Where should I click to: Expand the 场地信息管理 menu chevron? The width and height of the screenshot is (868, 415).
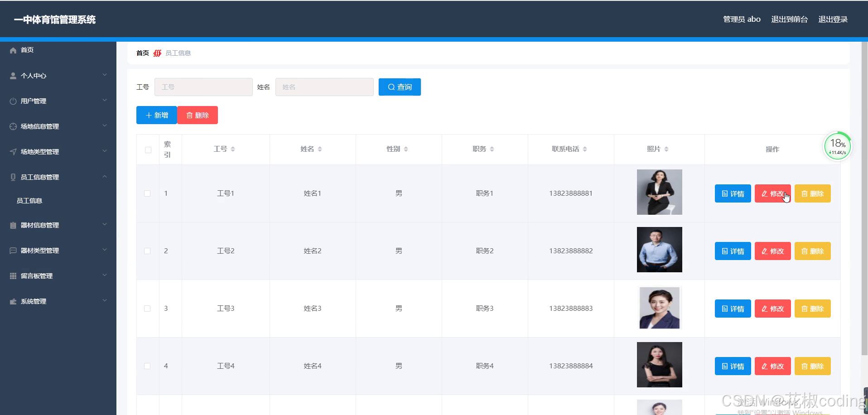(105, 125)
